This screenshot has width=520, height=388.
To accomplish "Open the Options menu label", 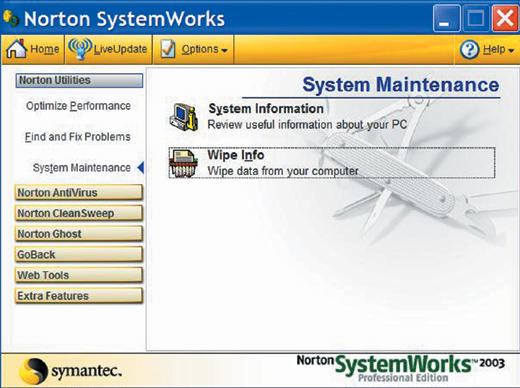I will coord(200,49).
